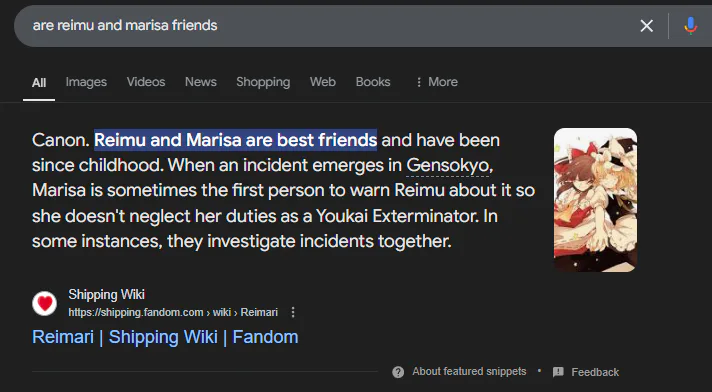Open the Shopping results tab
The width and height of the screenshot is (712, 392).
point(263,82)
